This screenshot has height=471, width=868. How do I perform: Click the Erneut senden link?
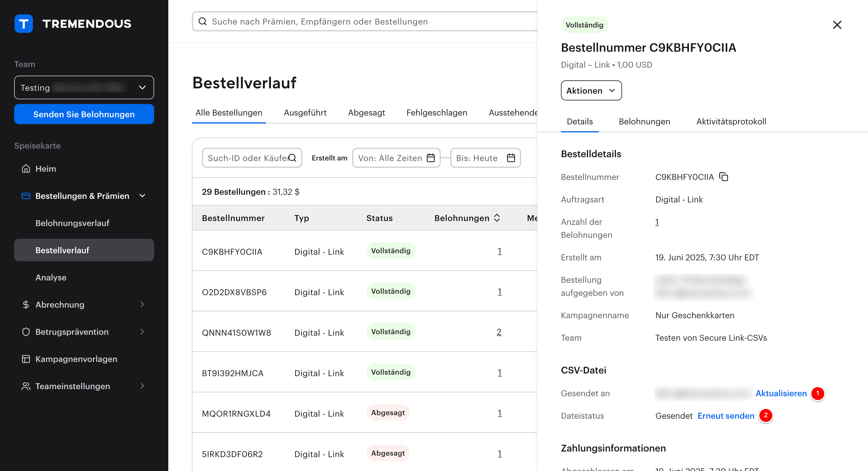click(725, 416)
